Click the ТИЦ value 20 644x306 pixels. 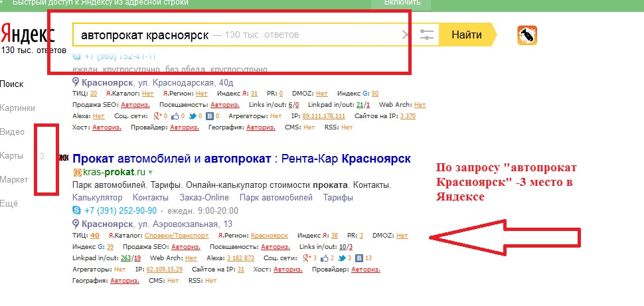[x=94, y=94]
